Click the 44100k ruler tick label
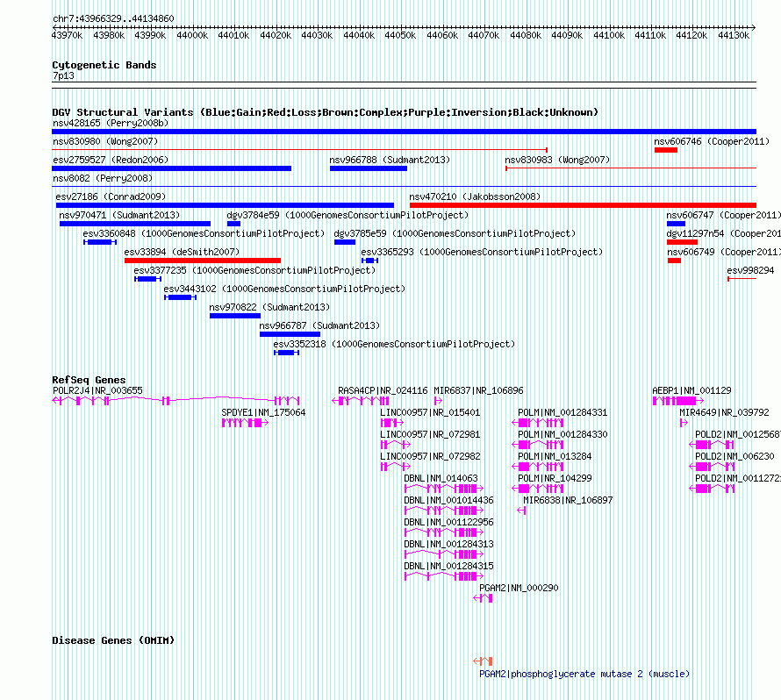Image resolution: width=781 pixels, height=700 pixels. tap(609, 35)
